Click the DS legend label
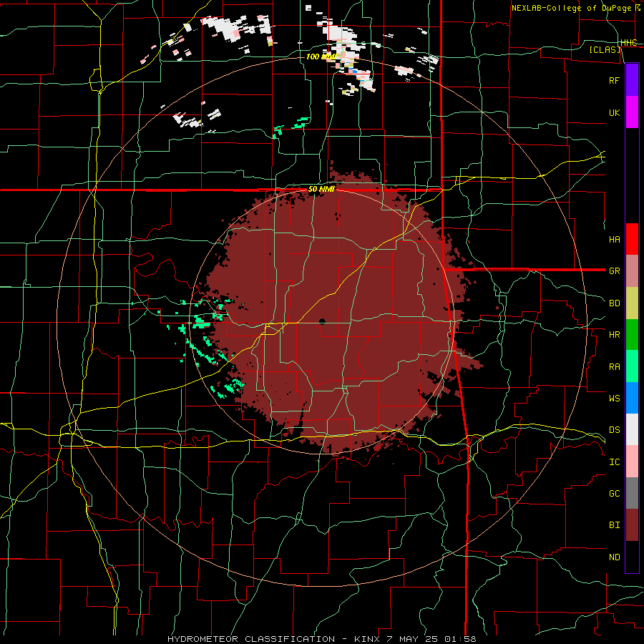The height and width of the screenshot is (644, 644). tap(614, 429)
